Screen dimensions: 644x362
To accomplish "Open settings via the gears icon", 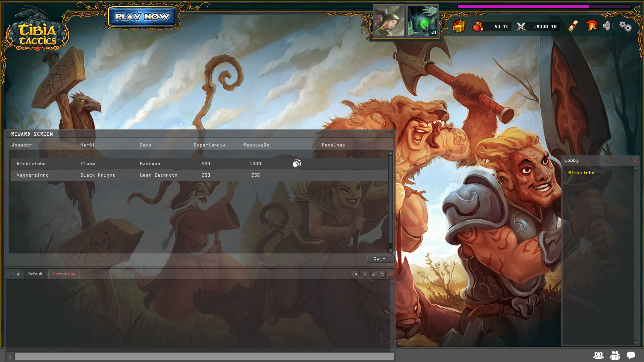I will point(626,26).
